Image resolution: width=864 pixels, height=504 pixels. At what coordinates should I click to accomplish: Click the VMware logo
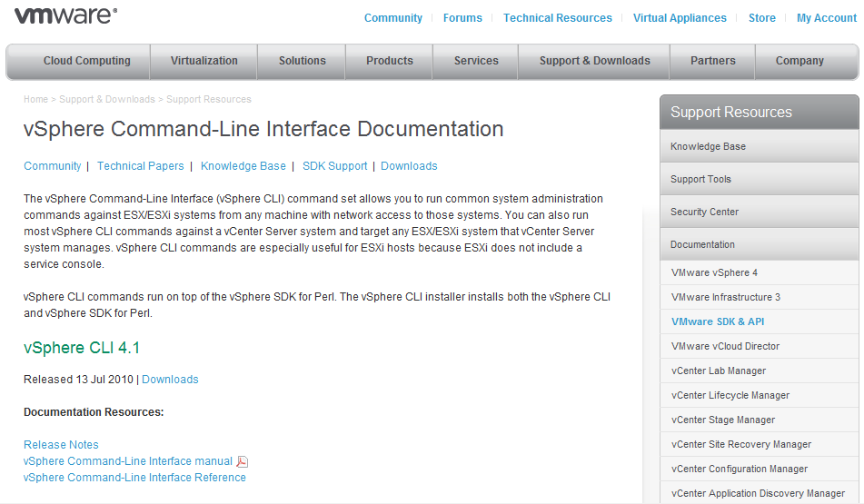pos(65,15)
